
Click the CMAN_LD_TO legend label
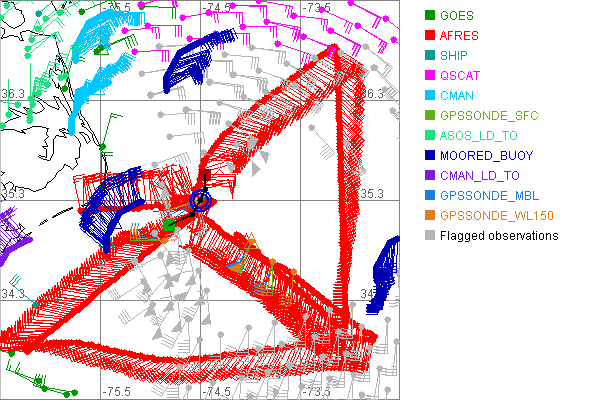pyautogui.click(x=481, y=176)
